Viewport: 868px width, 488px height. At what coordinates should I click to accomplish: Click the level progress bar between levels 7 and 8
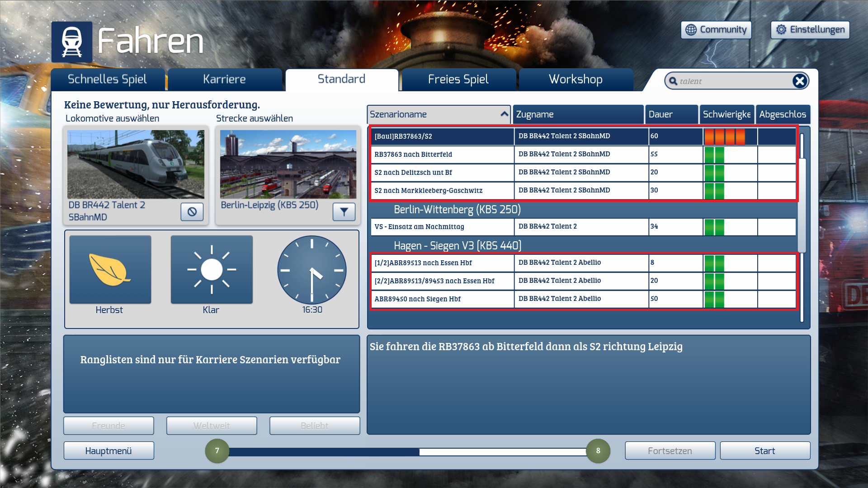[x=408, y=451]
